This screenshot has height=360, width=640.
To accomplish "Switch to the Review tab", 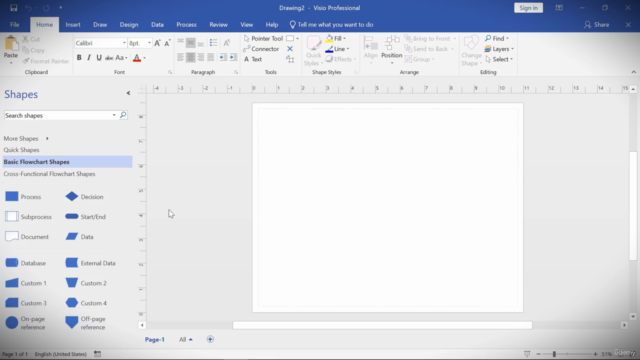I will [219, 24].
